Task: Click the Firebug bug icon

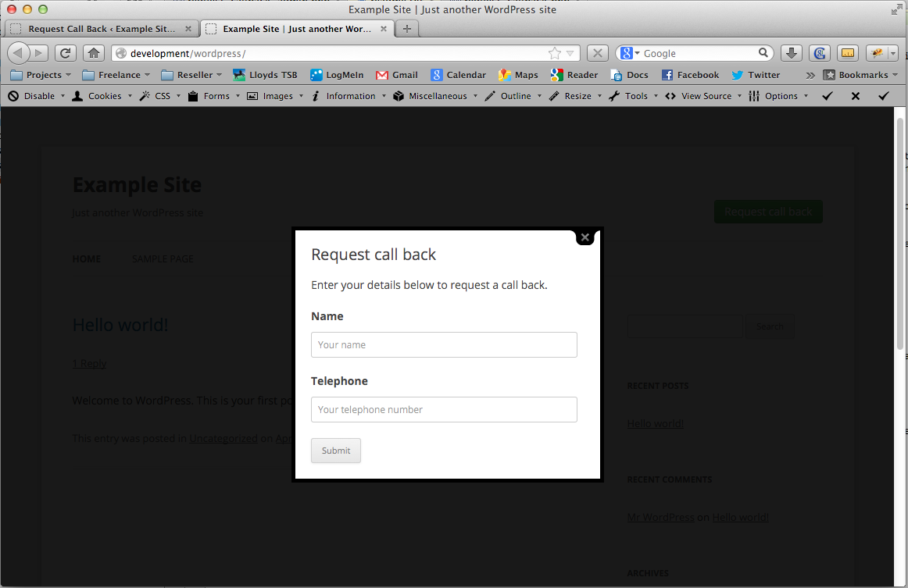Action: point(878,53)
